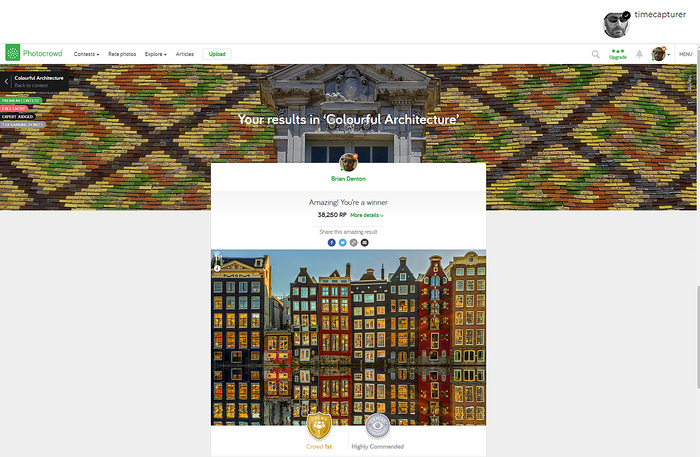Expand the Contests dropdown menu
Screen dimensions: 700x457
click(x=87, y=54)
